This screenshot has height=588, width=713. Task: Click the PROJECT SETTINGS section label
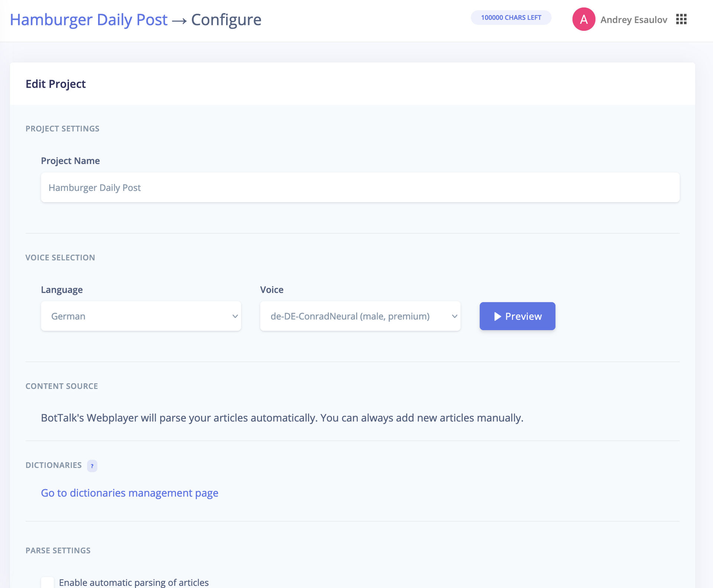[x=62, y=129]
